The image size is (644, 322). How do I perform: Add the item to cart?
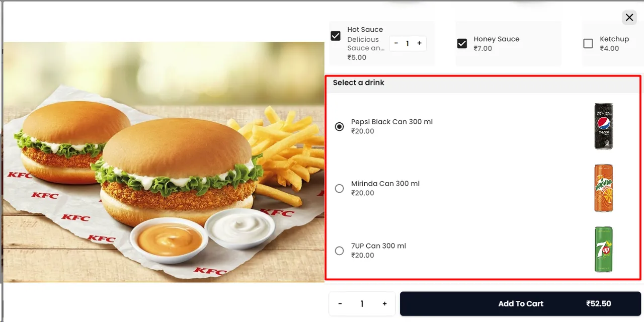tap(520, 304)
